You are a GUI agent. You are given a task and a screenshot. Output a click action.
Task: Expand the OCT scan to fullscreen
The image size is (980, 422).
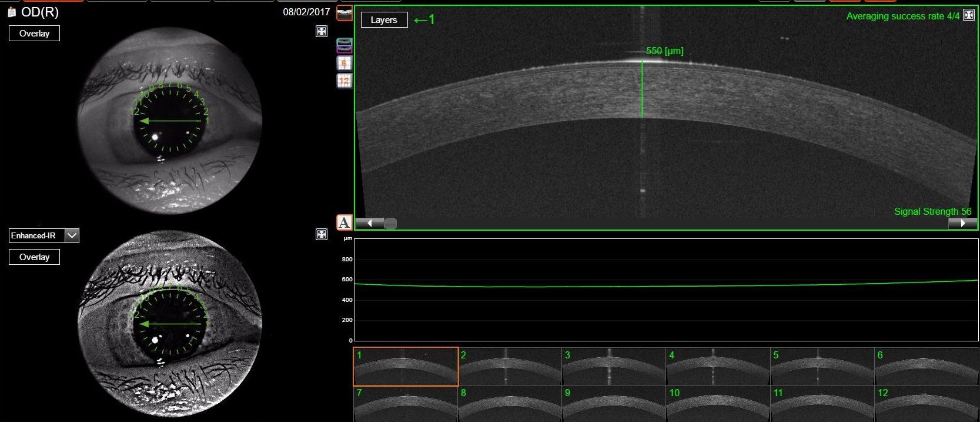(968, 16)
